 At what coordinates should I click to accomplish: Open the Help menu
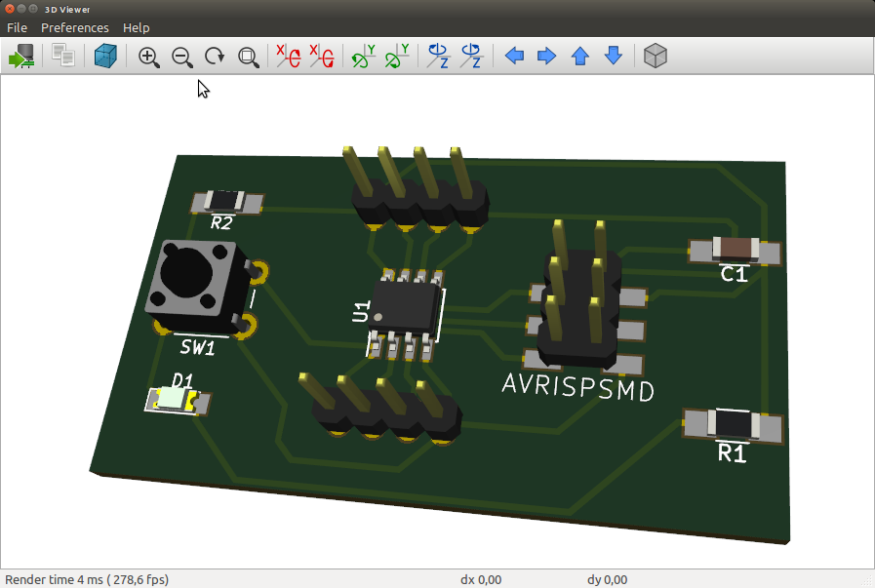tap(137, 28)
